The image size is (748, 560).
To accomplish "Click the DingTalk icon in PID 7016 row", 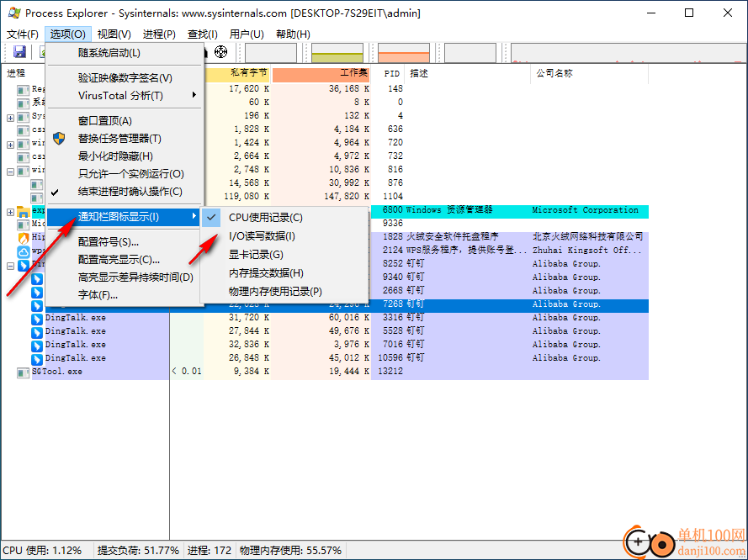I will coord(37,345).
